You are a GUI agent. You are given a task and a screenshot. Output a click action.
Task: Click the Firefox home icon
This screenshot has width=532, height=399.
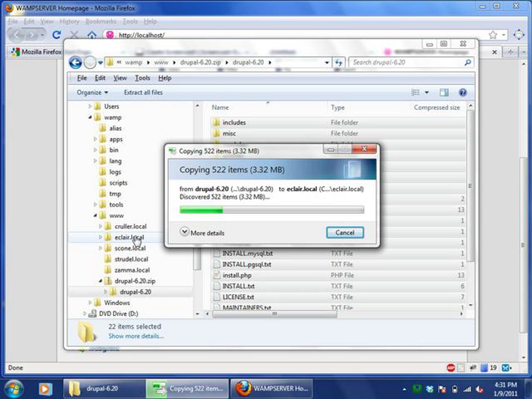click(x=92, y=35)
